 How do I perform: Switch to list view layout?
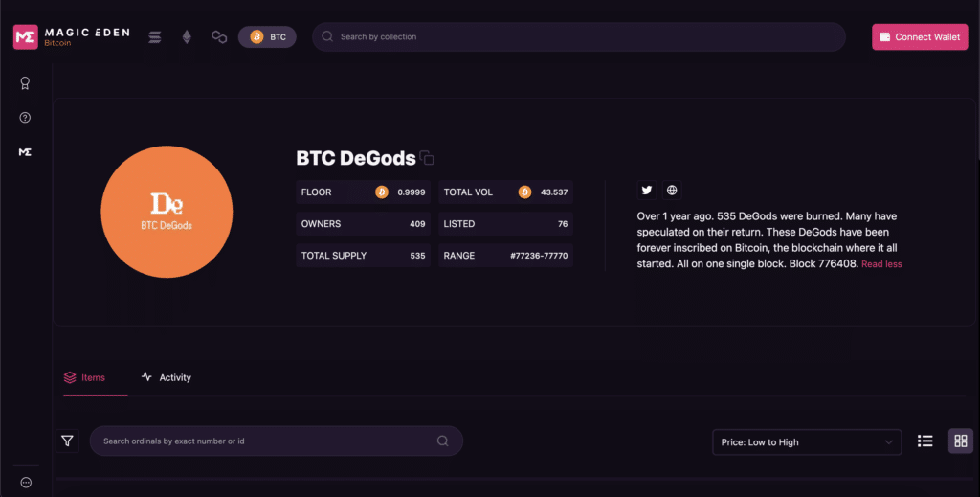click(925, 441)
